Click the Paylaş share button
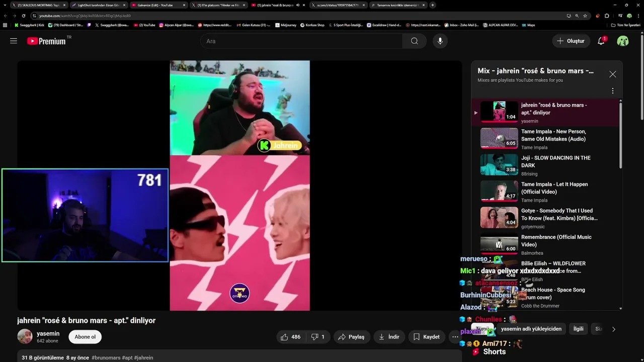The width and height of the screenshot is (644, 362). click(x=351, y=337)
